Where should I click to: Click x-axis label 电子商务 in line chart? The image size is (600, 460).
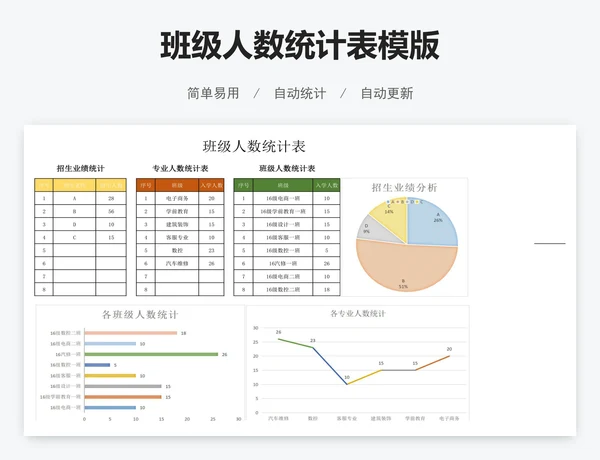pyautogui.click(x=449, y=419)
